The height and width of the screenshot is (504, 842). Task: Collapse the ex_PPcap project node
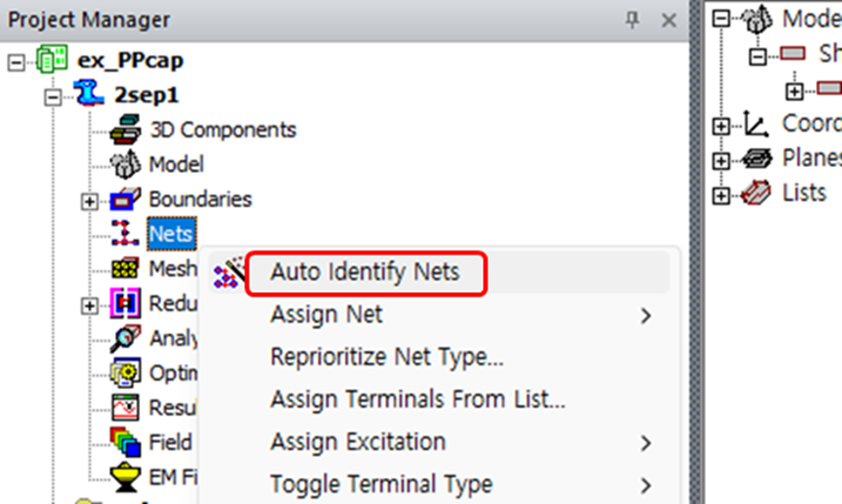(x=16, y=61)
